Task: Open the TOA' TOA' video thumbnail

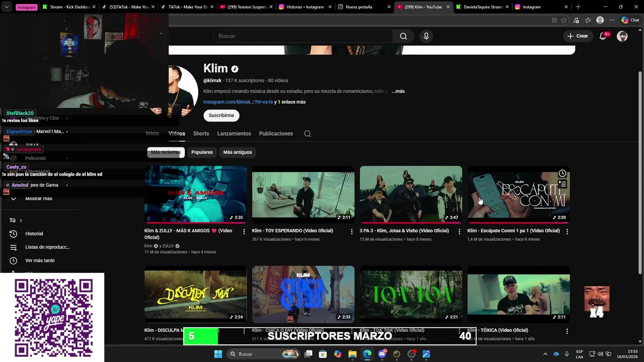Action: [411, 295]
